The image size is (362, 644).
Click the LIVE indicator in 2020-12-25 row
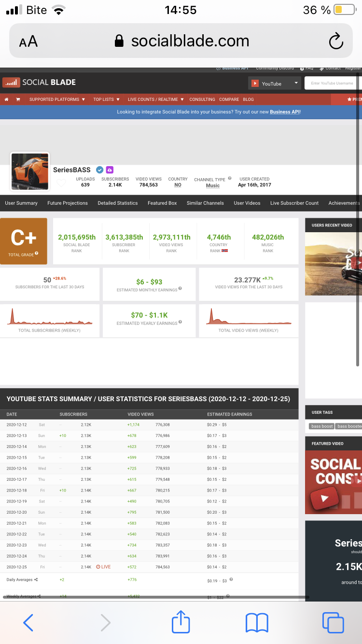pos(103,567)
